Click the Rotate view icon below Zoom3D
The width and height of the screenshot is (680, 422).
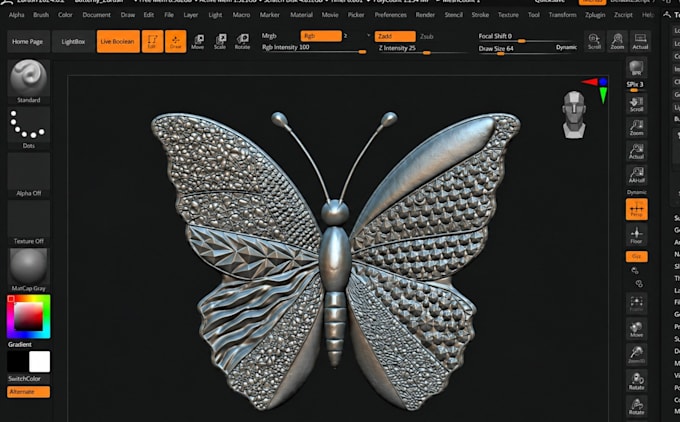point(636,381)
